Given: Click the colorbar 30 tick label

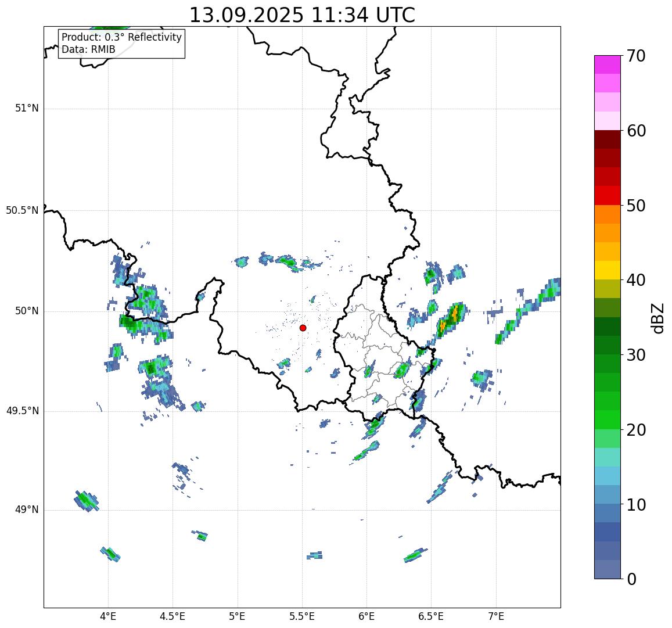Looking at the screenshot, I should tap(636, 355).
